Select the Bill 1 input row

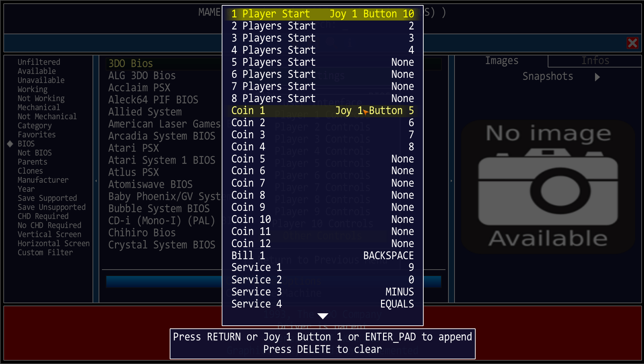tap(323, 256)
